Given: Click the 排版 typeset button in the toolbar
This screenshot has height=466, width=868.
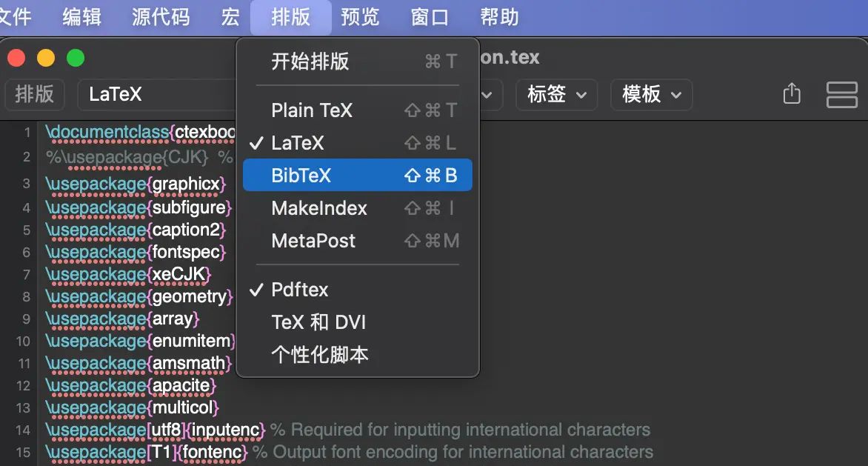Looking at the screenshot, I should click(x=34, y=95).
